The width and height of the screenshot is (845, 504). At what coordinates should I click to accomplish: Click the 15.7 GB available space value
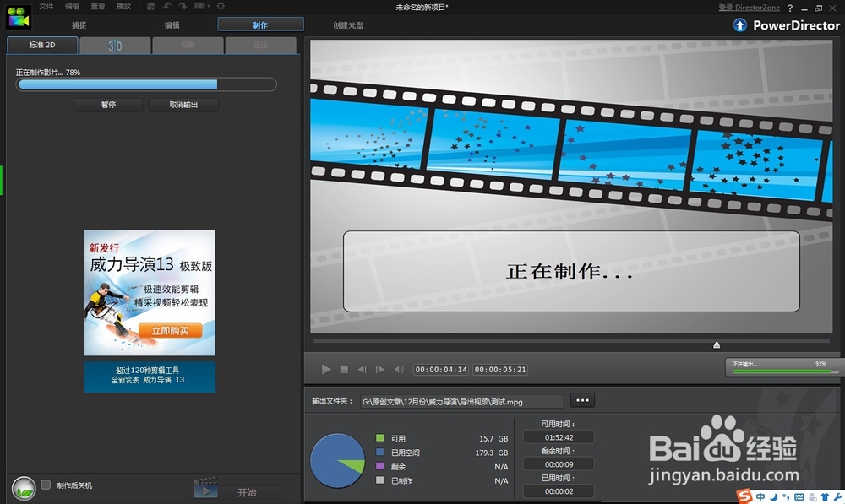tap(493, 438)
